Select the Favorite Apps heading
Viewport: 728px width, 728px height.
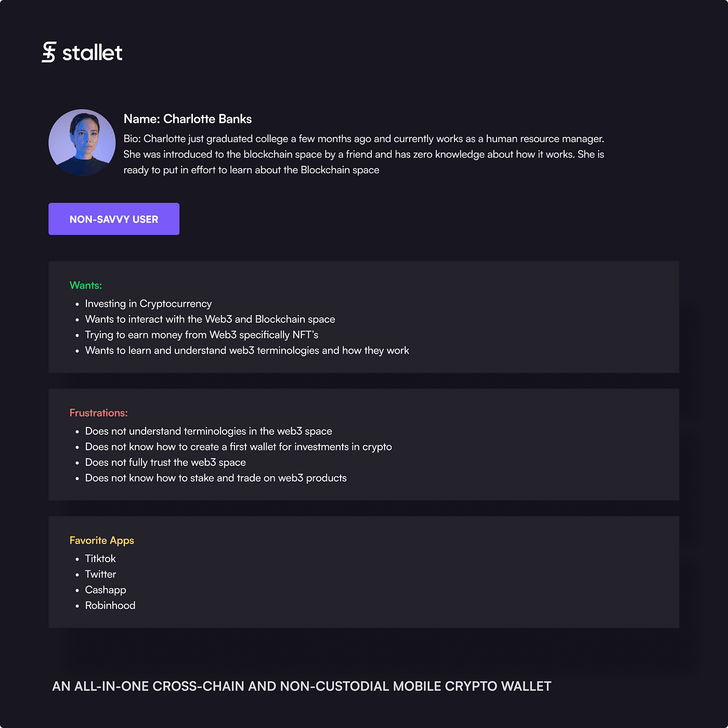[x=102, y=540]
